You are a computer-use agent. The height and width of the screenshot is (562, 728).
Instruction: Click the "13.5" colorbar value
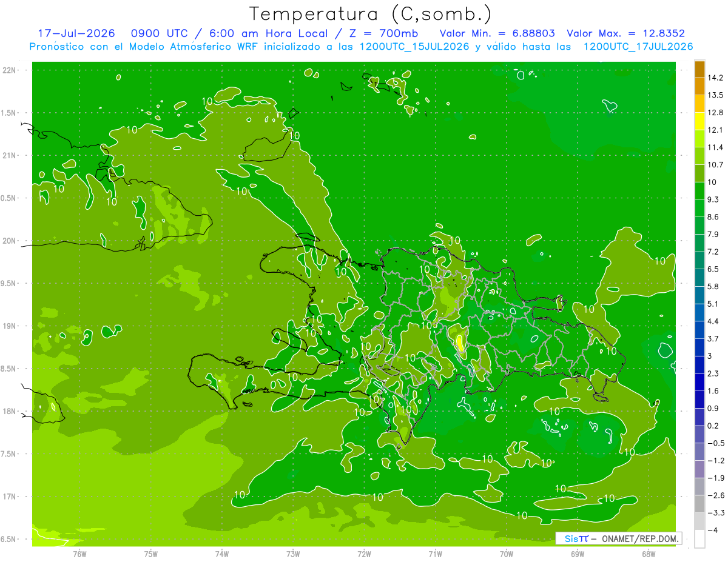[715, 95]
